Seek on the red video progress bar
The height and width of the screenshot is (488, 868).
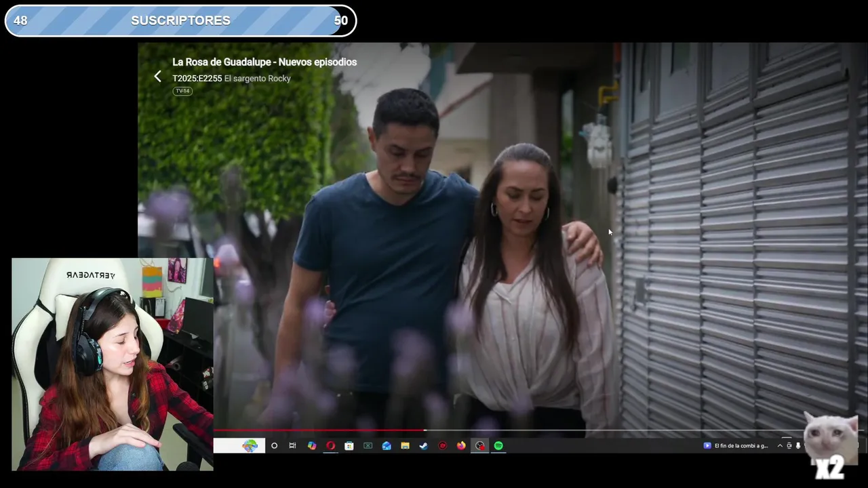(319, 430)
